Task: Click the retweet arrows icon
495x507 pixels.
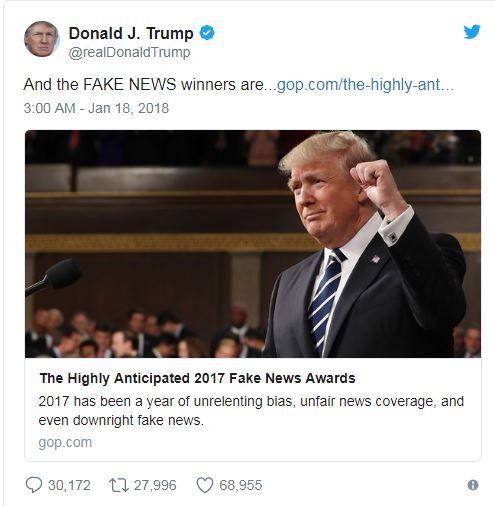Action: [x=119, y=485]
